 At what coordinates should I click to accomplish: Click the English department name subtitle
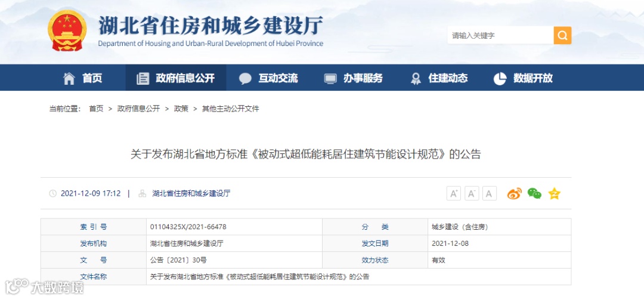coord(210,44)
